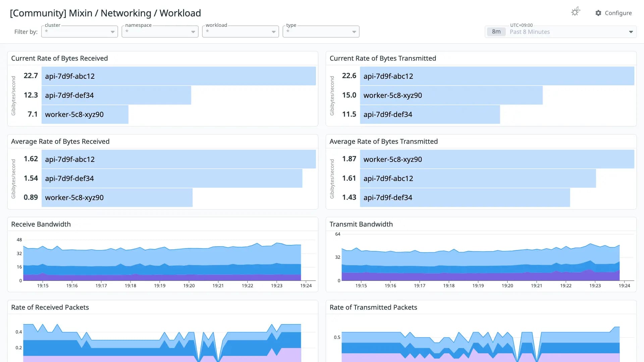Viewport: 644px width, 362px height.
Task: Click the Rate of Transmitted Packets title
Action: point(373,307)
